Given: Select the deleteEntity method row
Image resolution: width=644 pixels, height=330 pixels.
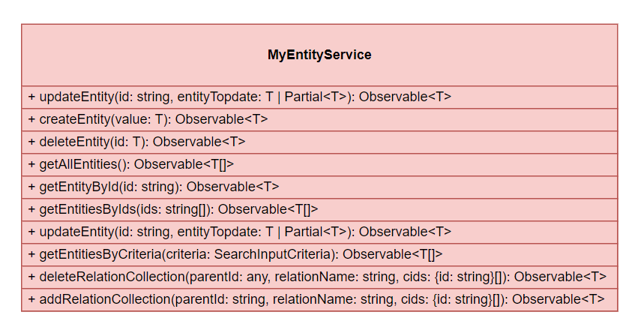Looking at the screenshot, I should (319, 142).
